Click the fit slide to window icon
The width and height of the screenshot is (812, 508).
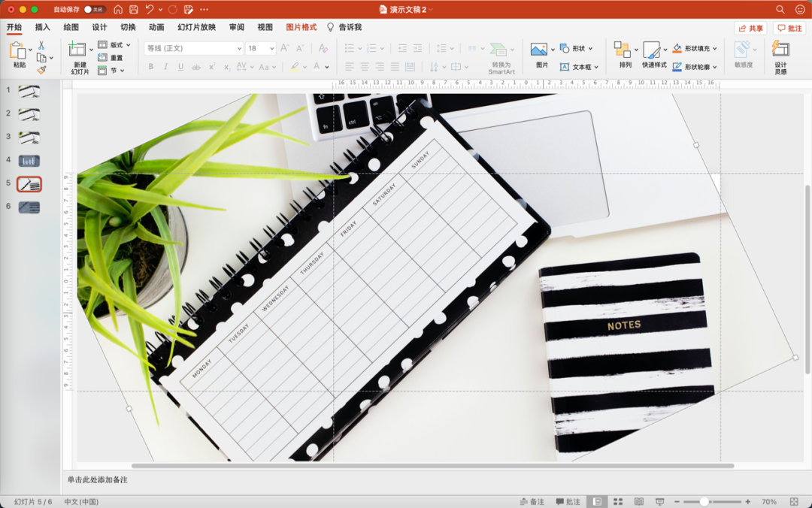(x=794, y=501)
